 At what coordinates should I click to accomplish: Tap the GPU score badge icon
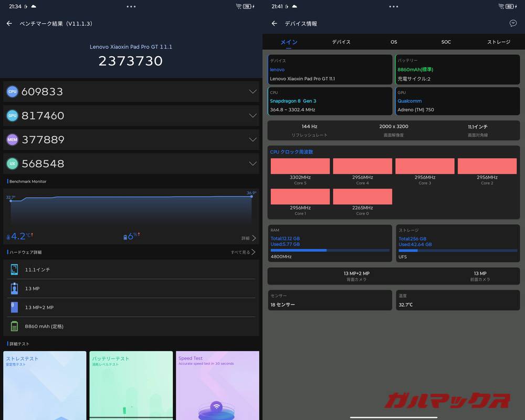13,115
